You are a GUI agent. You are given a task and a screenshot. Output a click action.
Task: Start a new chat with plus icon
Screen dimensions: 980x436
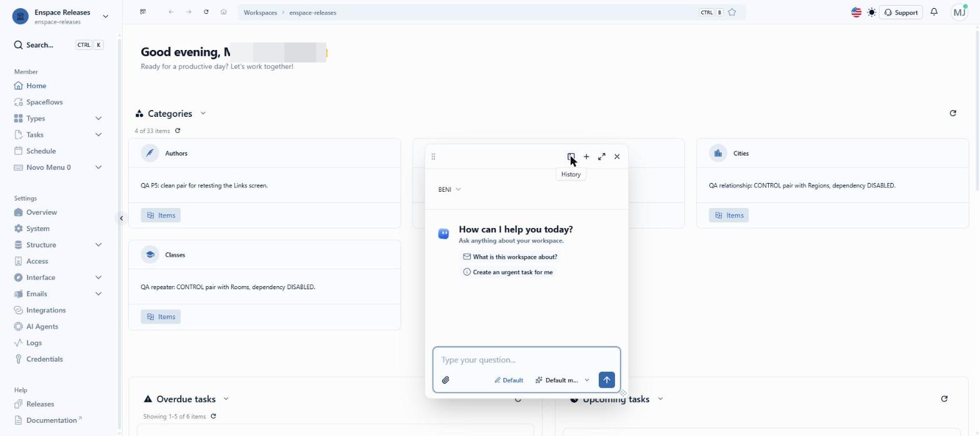[x=586, y=157]
